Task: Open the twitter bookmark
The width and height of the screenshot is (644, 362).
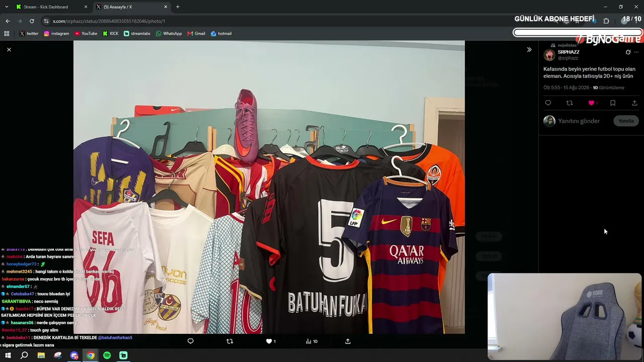Action: [29, 34]
